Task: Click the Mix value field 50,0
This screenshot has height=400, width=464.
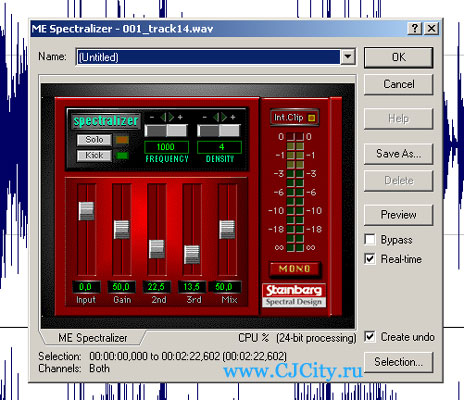Action: click(224, 287)
